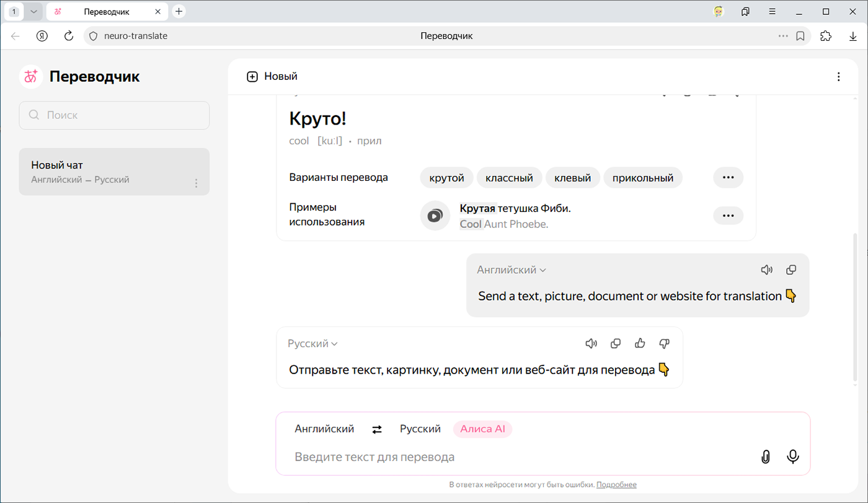868x503 pixels.
Task: Swap Английский and Русский languages
Action: click(377, 429)
